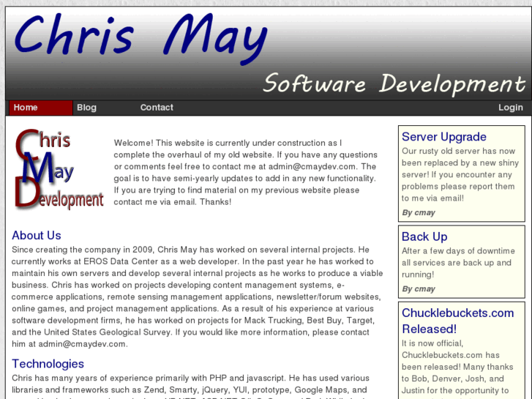Click the About Us heading
The image size is (532, 399).
pos(37,235)
